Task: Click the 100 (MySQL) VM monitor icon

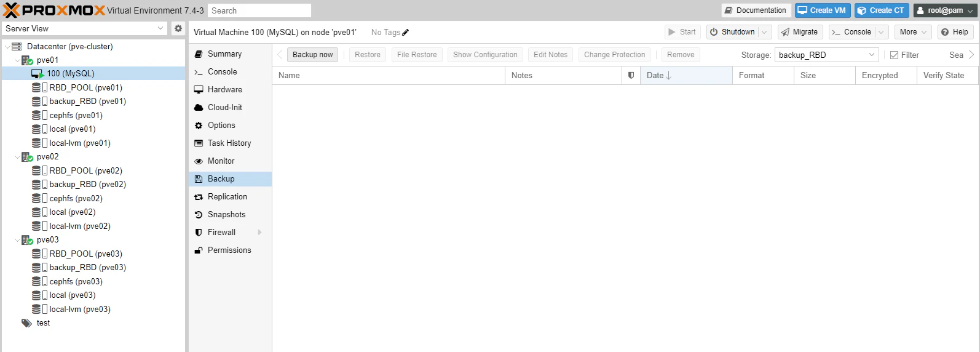Action: (38, 73)
